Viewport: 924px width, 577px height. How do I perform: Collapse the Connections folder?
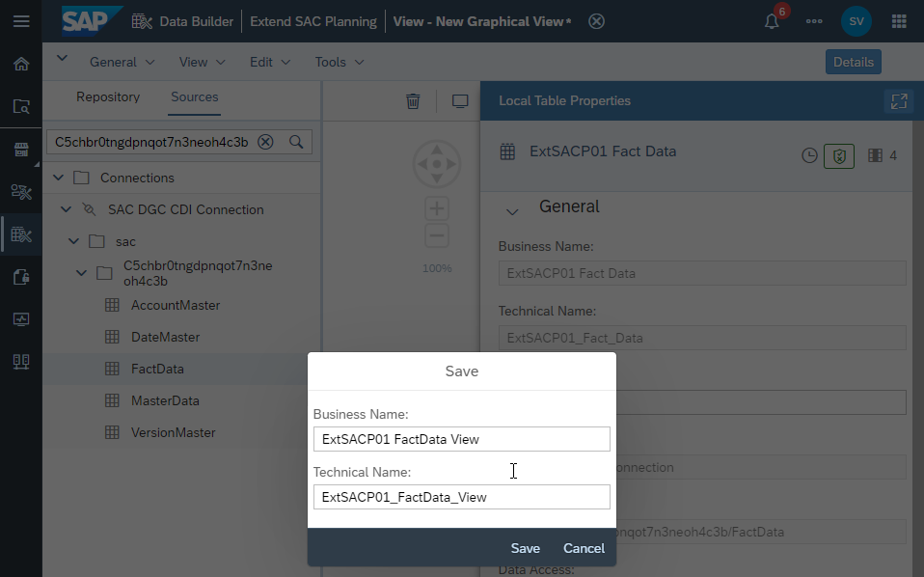pos(58,178)
